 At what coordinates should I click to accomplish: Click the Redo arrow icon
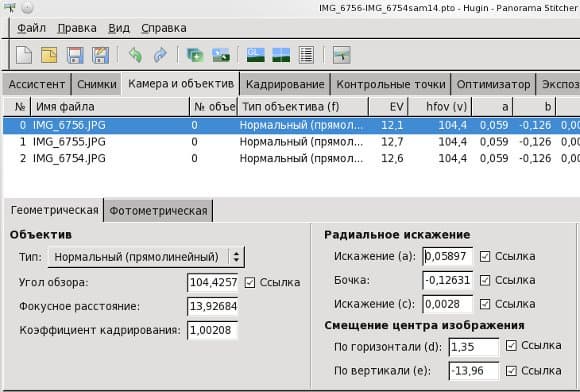(x=160, y=55)
